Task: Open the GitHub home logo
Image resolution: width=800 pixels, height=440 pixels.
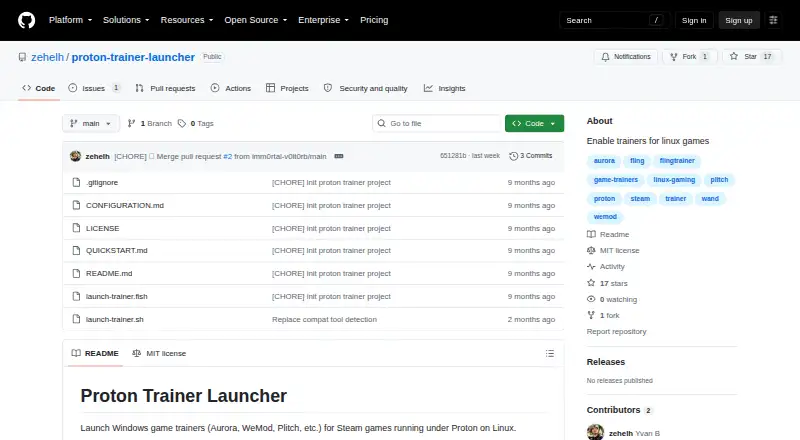Action: 27,20
